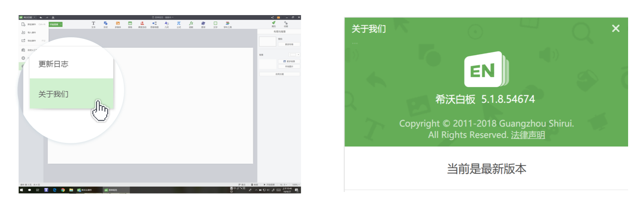
Task: Click the 表格 table tool icon
Action: point(130,24)
